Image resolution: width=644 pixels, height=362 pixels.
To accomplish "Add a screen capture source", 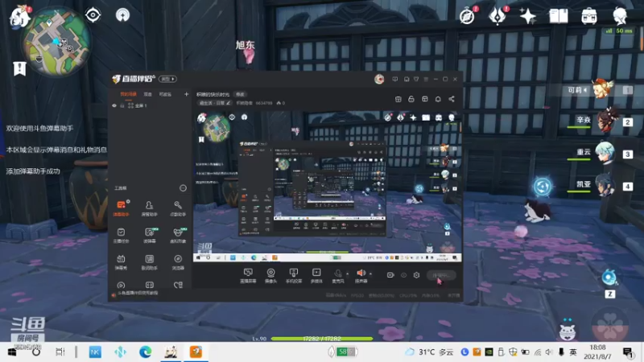I will point(248,275).
